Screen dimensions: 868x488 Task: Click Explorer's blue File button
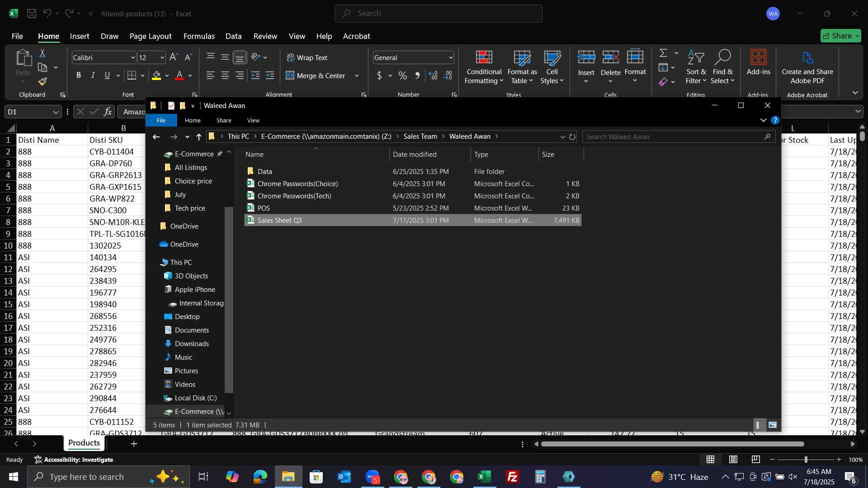pos(161,121)
